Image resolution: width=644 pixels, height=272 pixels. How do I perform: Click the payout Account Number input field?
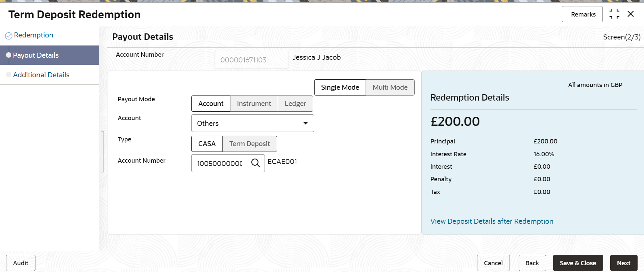[220, 163]
